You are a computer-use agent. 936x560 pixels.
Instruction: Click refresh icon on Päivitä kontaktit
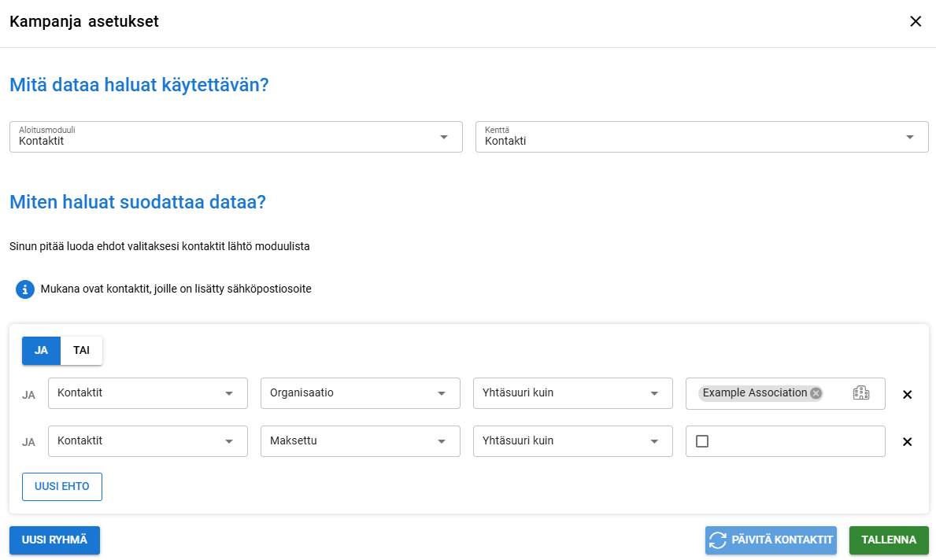pyautogui.click(x=718, y=540)
